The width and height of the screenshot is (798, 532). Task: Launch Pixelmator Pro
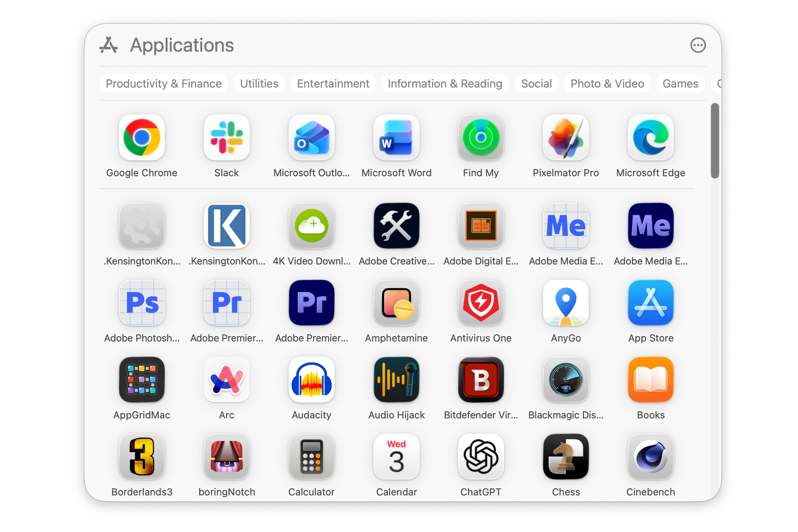(566, 137)
